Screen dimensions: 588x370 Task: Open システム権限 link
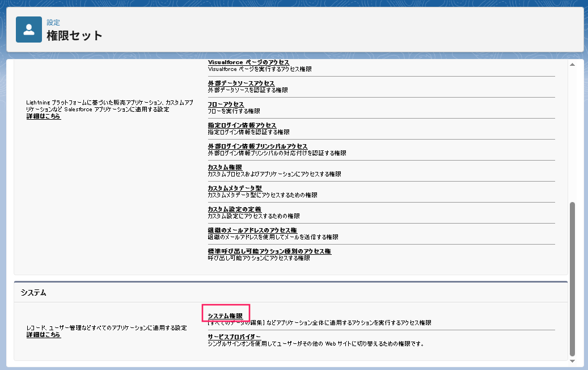(x=225, y=316)
